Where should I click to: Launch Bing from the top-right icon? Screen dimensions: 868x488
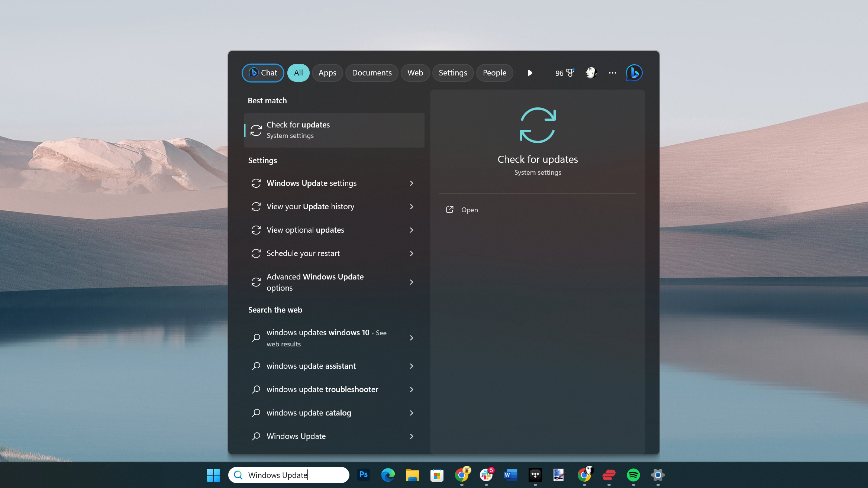pyautogui.click(x=634, y=73)
